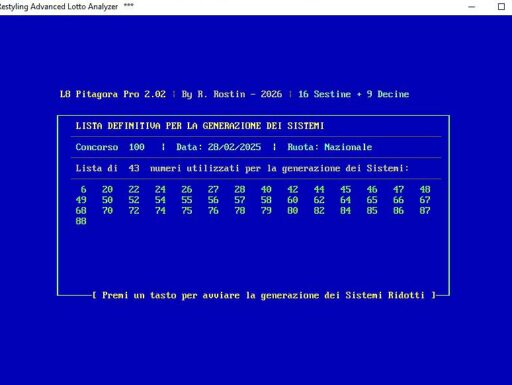Choose number 58 in the list

click(x=266, y=200)
